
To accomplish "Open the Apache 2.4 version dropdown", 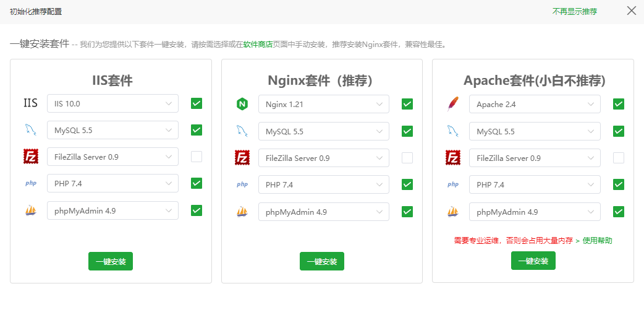I will [x=535, y=104].
